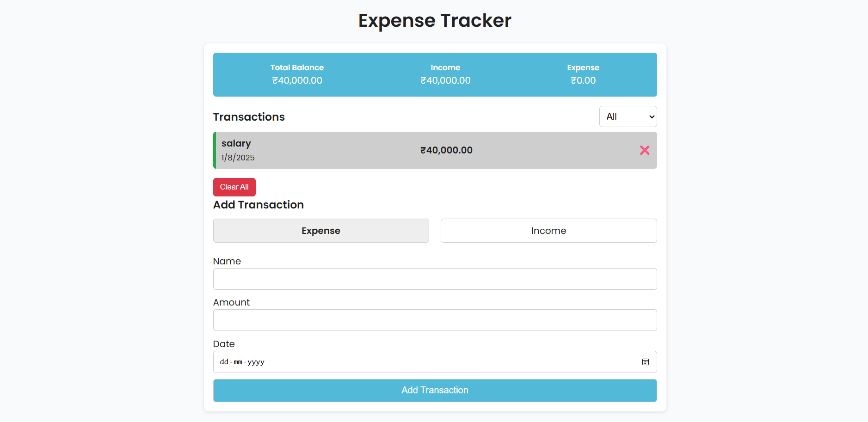Click the Income summary showing ₹40,000.00
This screenshot has height=422, width=868.
[x=445, y=74]
